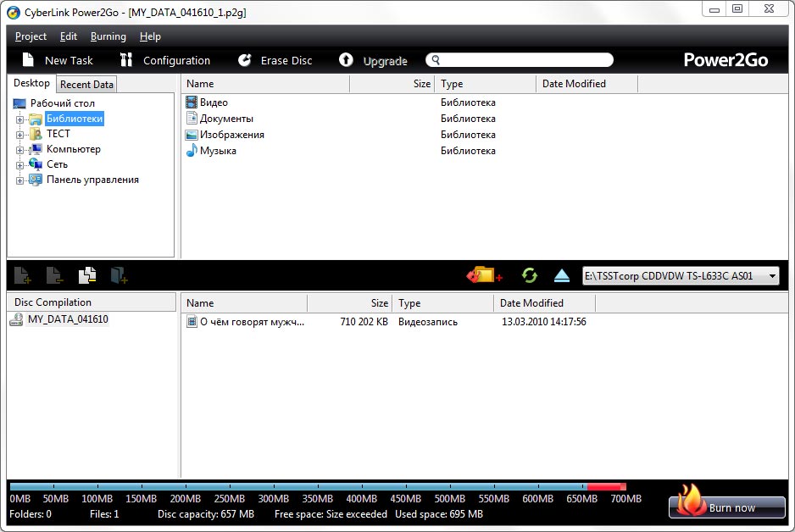Click the Сеть network icon
795x532 pixels.
[36, 164]
